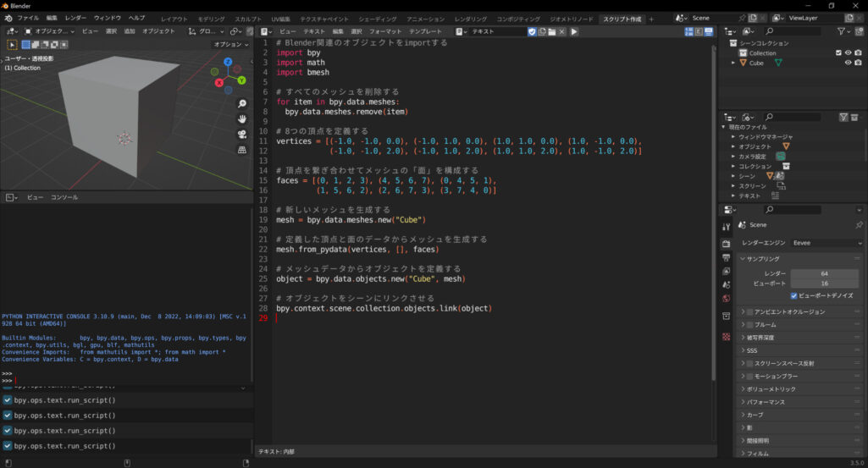
Task: Click the Y axis on the navigation gizmo
Action: (x=241, y=80)
